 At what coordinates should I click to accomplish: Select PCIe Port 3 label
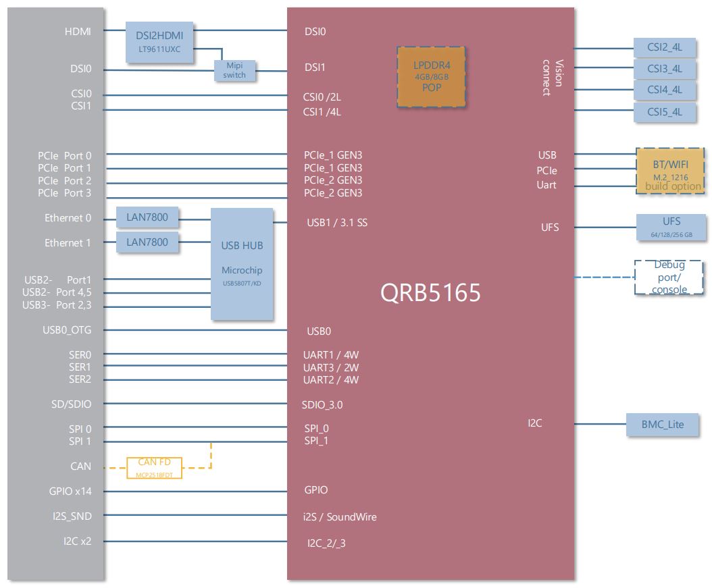64,193
